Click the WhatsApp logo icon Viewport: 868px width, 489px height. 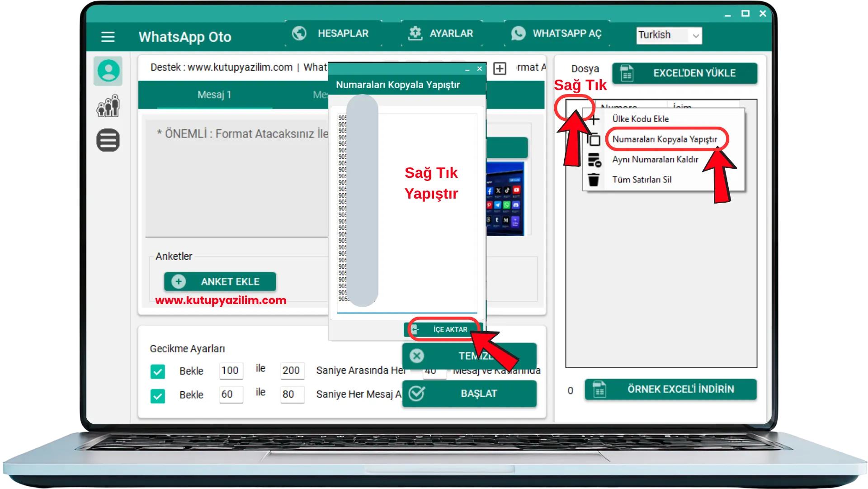tap(518, 33)
